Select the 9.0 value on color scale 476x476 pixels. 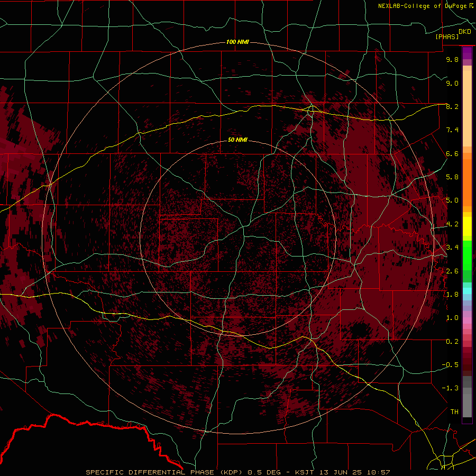coord(452,83)
